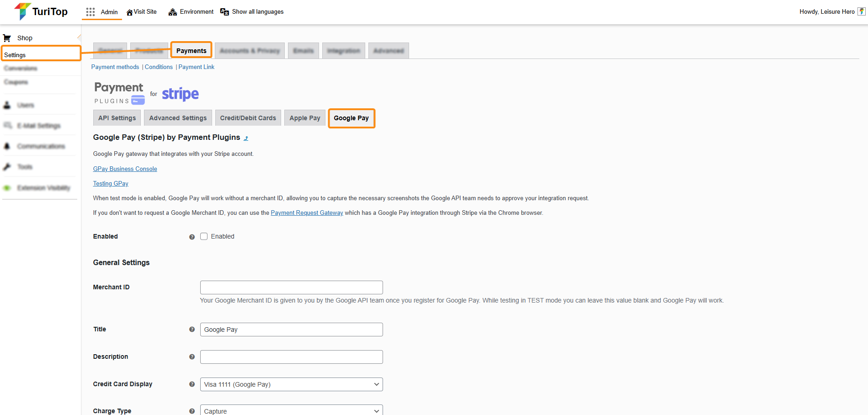
Task: Expand the Credit Card Display dropdown
Action: click(x=291, y=384)
